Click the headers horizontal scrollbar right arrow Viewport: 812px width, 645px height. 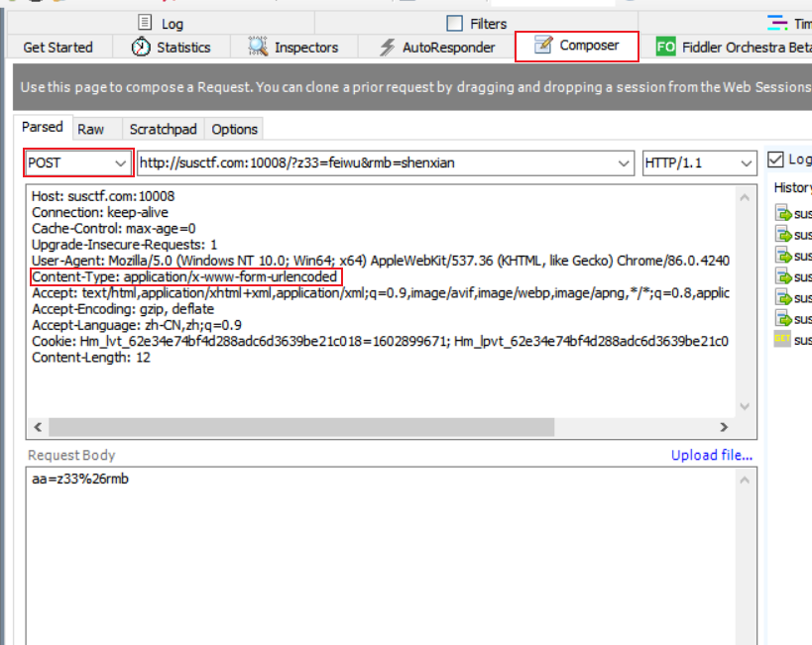click(x=724, y=427)
